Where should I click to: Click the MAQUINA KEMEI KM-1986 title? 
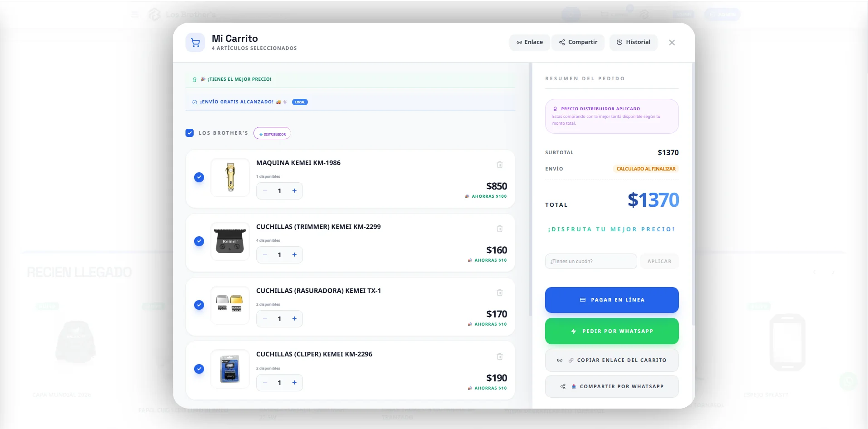[298, 163]
